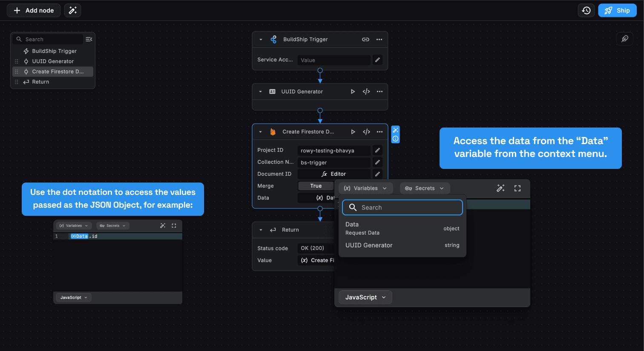Open the Secrets dropdown in the editor
Viewport: 644px width, 351px height.
coord(425,188)
